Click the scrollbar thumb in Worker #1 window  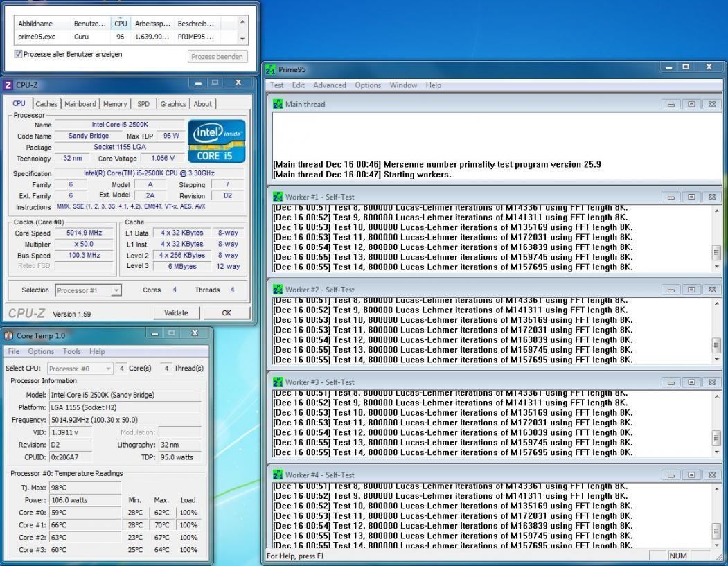pos(716,253)
